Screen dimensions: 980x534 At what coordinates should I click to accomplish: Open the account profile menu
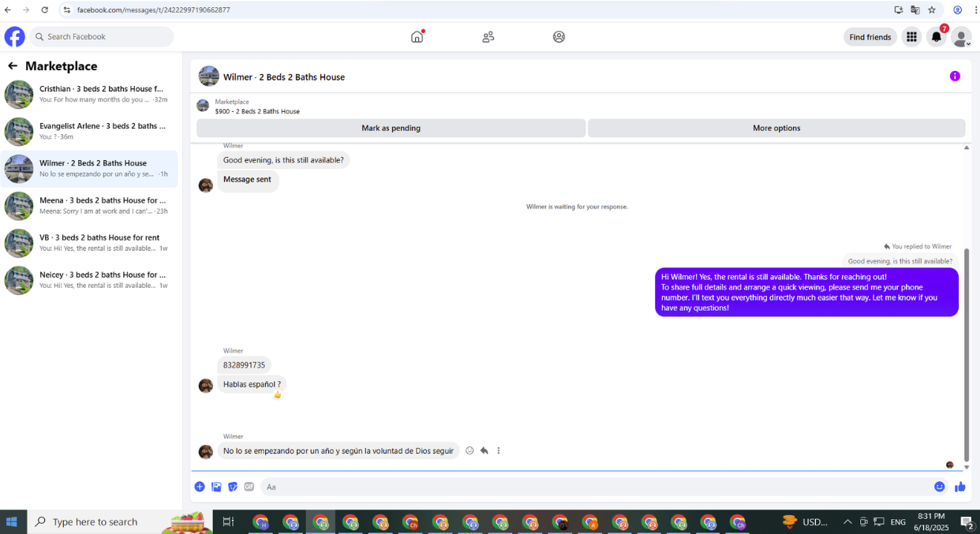click(961, 36)
